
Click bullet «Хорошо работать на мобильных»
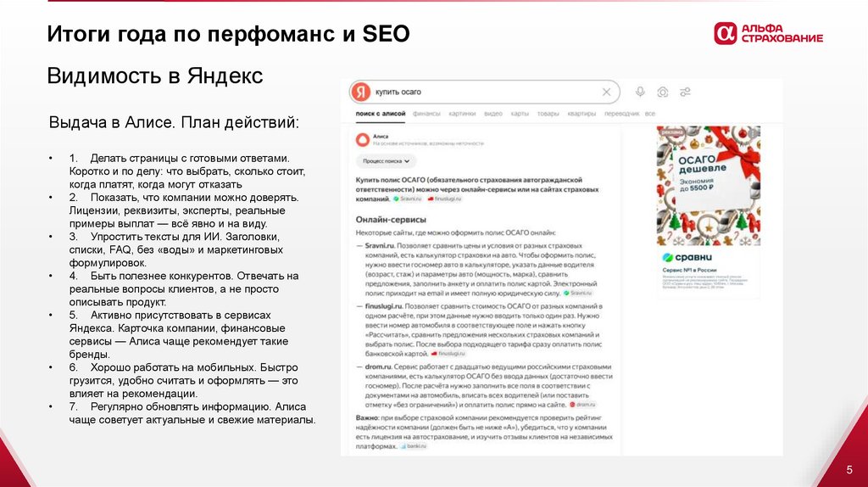click(x=174, y=368)
